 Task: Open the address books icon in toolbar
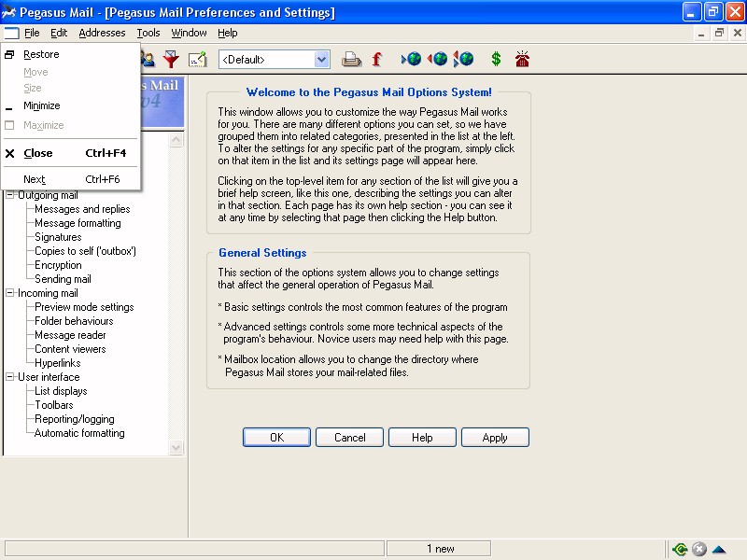[148, 59]
